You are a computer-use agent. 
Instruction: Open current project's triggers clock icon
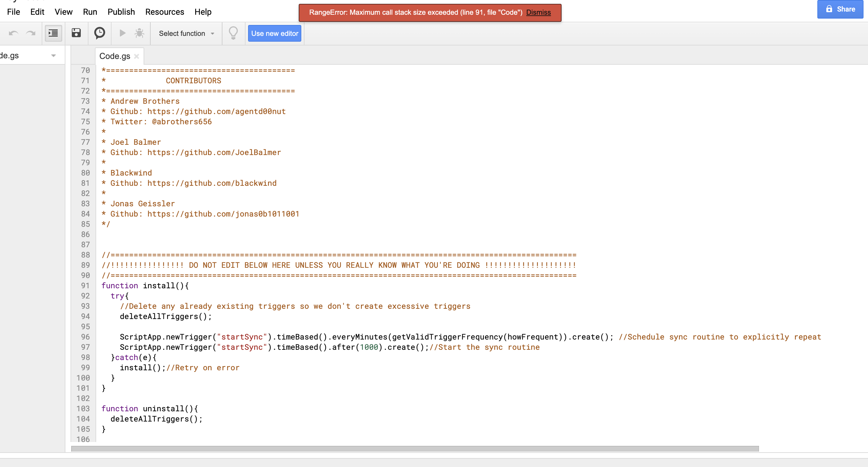99,33
